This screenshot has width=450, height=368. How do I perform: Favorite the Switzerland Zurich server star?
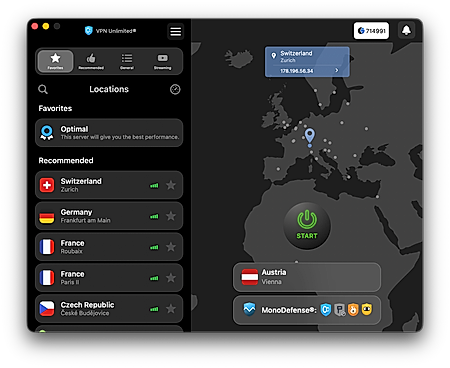click(171, 185)
